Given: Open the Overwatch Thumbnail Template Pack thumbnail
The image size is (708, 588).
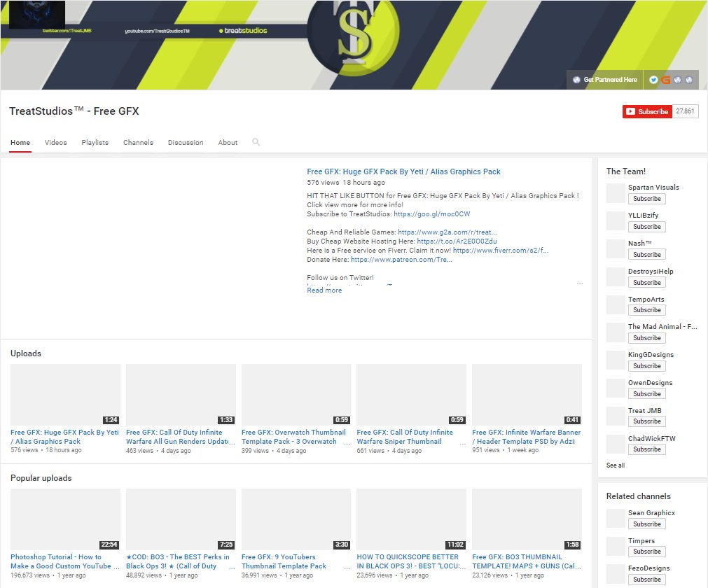Looking at the screenshot, I should tap(296, 395).
